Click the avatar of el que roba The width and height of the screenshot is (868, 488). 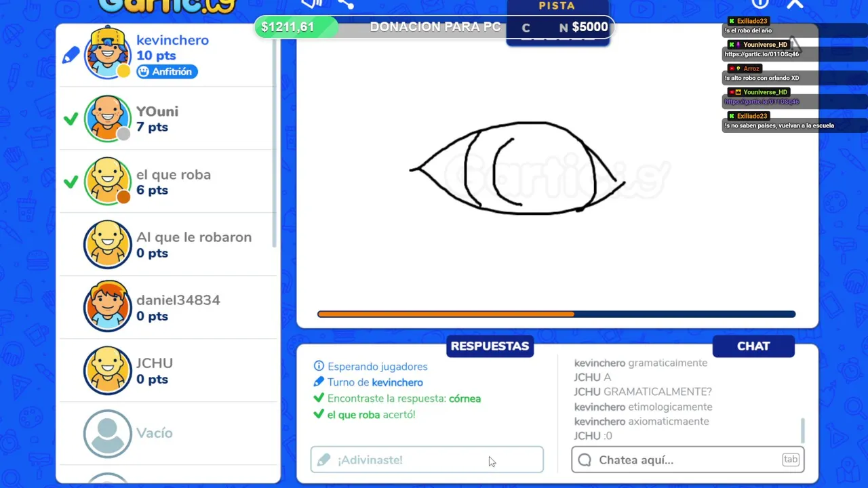click(x=107, y=182)
